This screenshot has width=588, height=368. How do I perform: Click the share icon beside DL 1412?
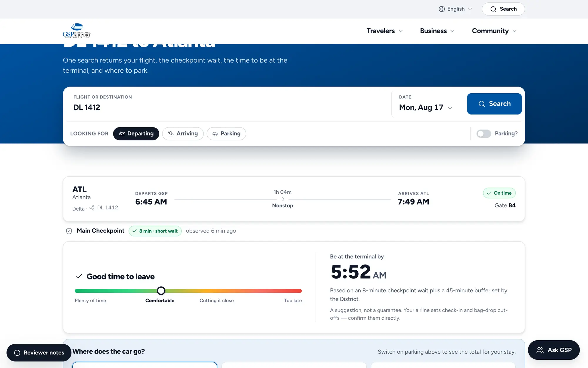coord(92,208)
